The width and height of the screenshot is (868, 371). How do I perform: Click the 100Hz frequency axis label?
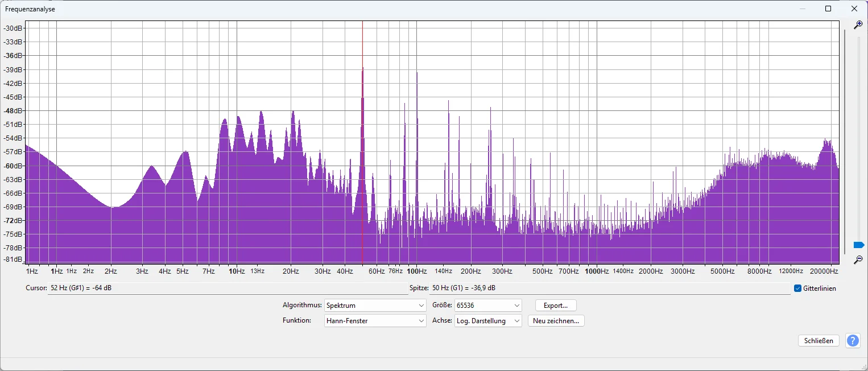tap(417, 271)
